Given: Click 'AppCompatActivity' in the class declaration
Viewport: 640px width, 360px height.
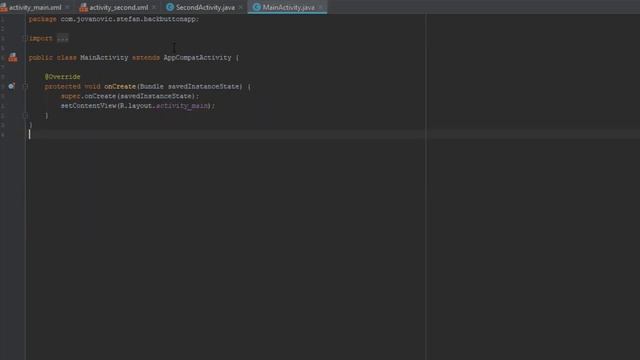Looking at the screenshot, I should (197, 58).
